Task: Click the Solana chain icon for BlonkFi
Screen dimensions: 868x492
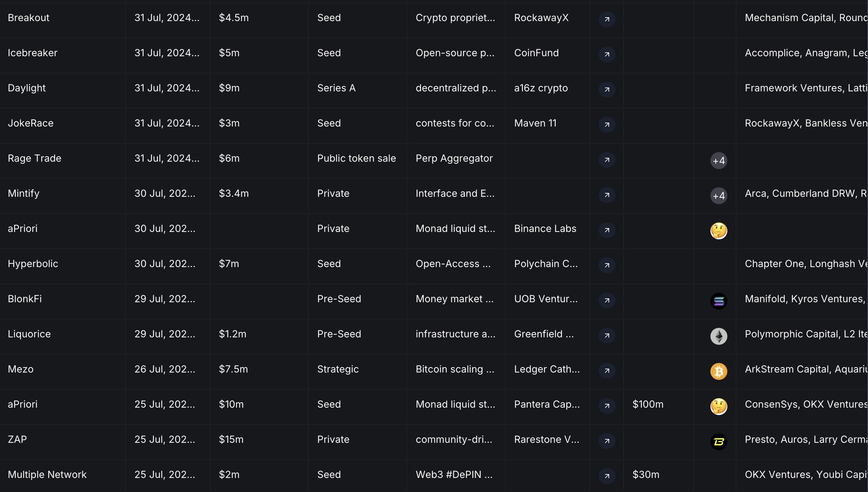Action: (719, 301)
